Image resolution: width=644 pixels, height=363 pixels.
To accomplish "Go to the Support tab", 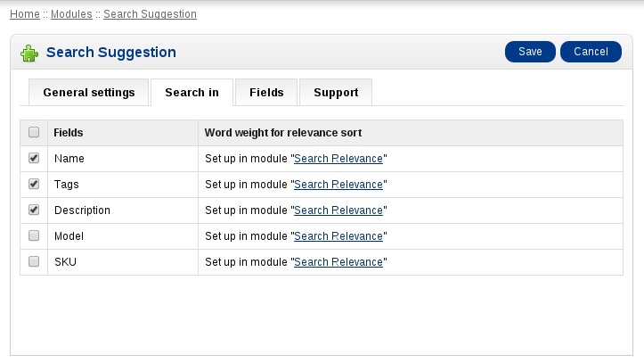I will click(336, 93).
